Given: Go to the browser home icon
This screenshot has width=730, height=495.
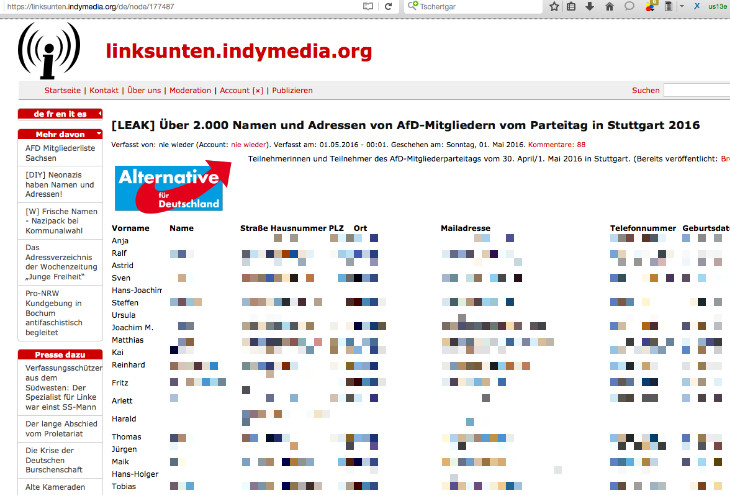Looking at the screenshot, I should coord(609,6).
